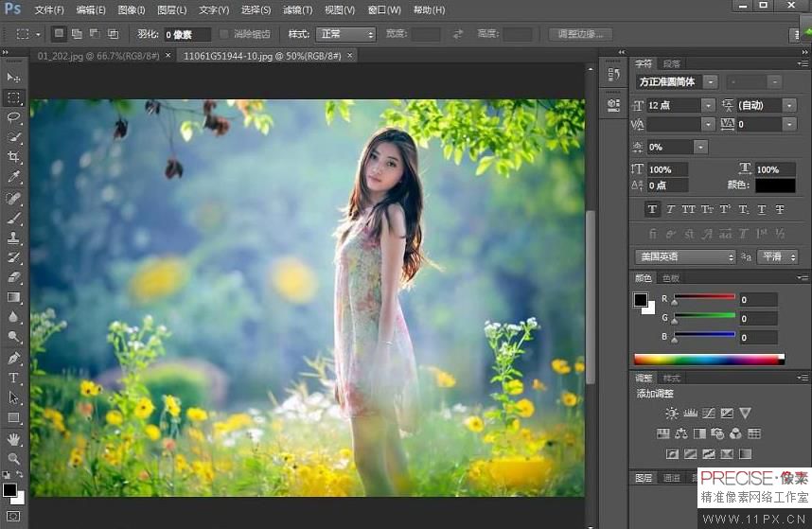Screen dimensions: 812x529
Task: Select the History Brush tool
Action: (x=13, y=257)
